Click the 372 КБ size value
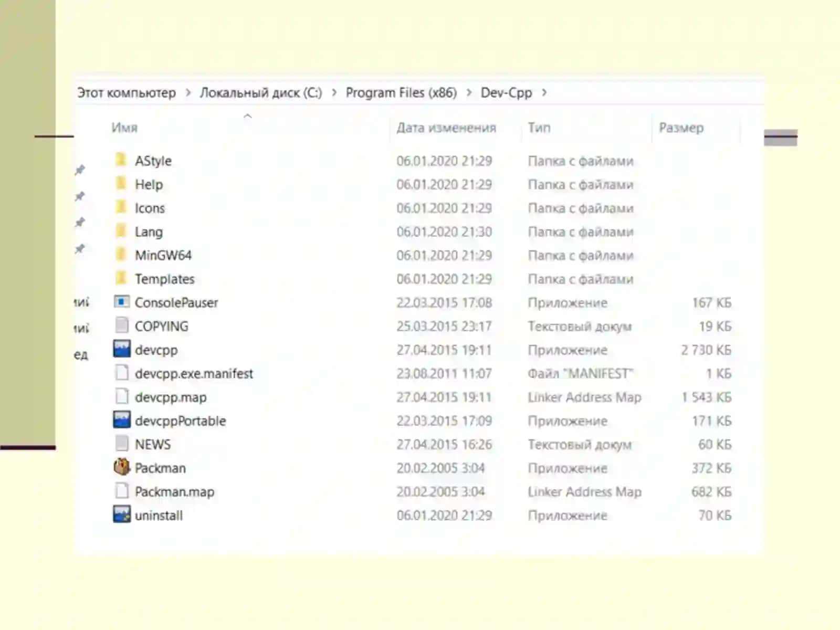840x630 pixels. 712,468
